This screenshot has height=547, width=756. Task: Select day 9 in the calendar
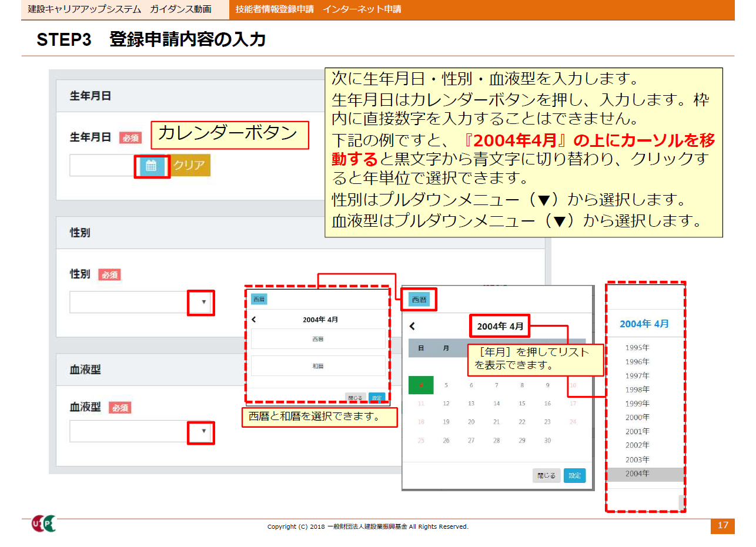coord(547,385)
